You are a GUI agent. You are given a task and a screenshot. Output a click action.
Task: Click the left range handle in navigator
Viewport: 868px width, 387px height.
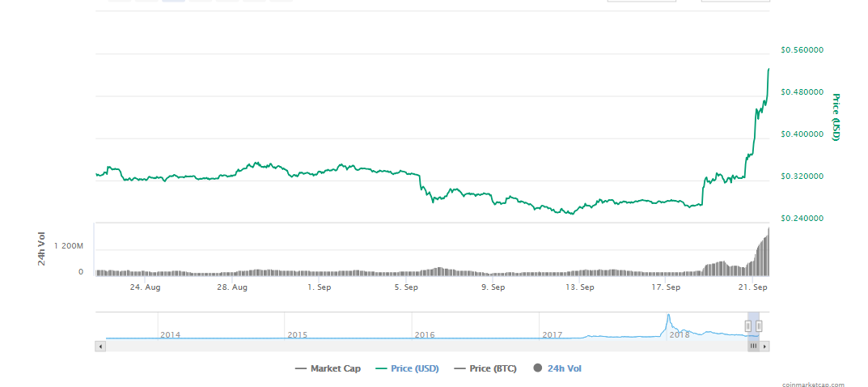click(x=748, y=326)
